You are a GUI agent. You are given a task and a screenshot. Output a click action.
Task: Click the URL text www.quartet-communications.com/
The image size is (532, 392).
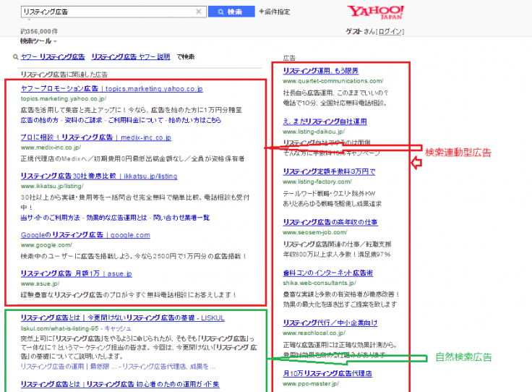pyautogui.click(x=333, y=81)
